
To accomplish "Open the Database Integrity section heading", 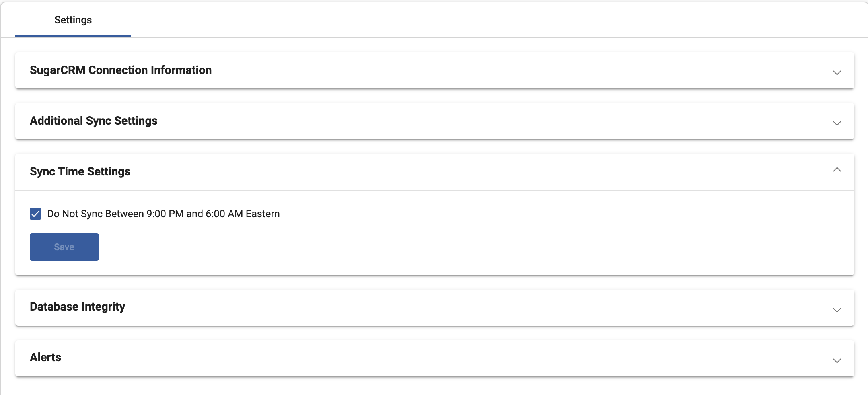I will point(77,307).
